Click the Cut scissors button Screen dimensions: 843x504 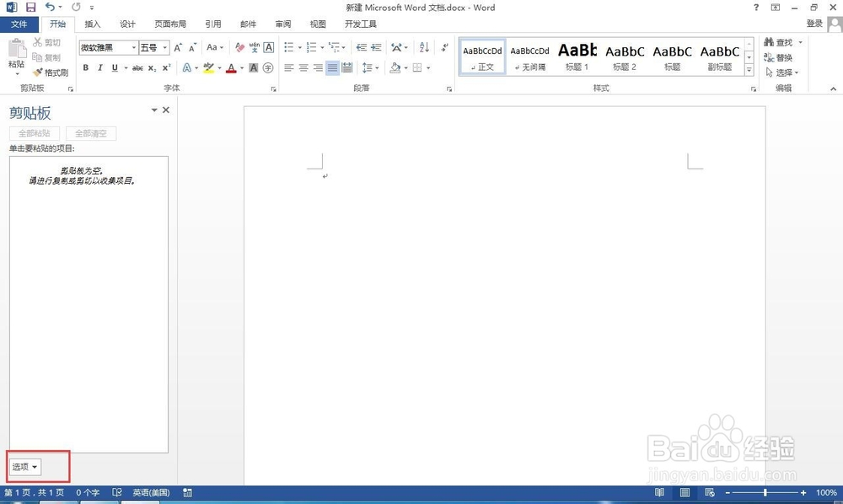(x=46, y=42)
